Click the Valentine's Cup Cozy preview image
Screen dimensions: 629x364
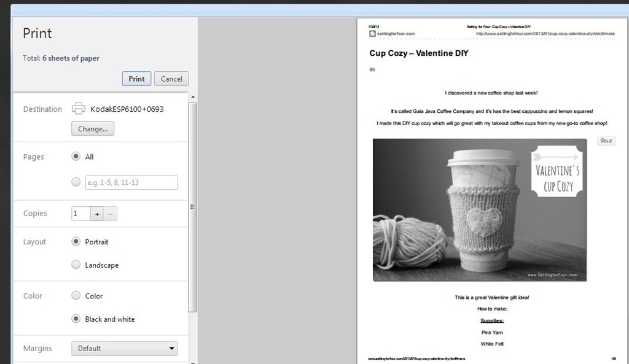(x=480, y=210)
